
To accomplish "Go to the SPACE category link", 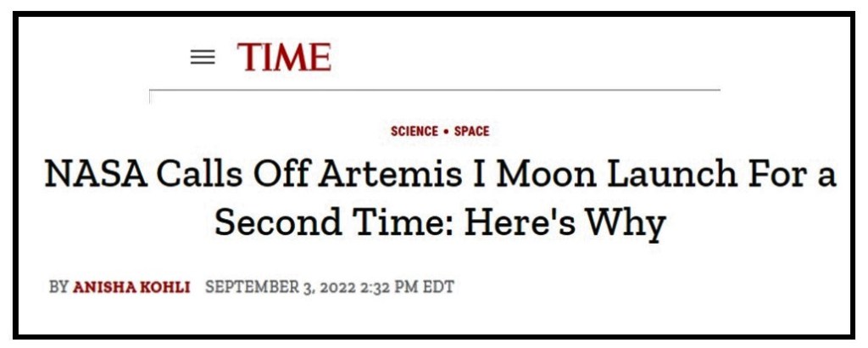I will (471, 132).
